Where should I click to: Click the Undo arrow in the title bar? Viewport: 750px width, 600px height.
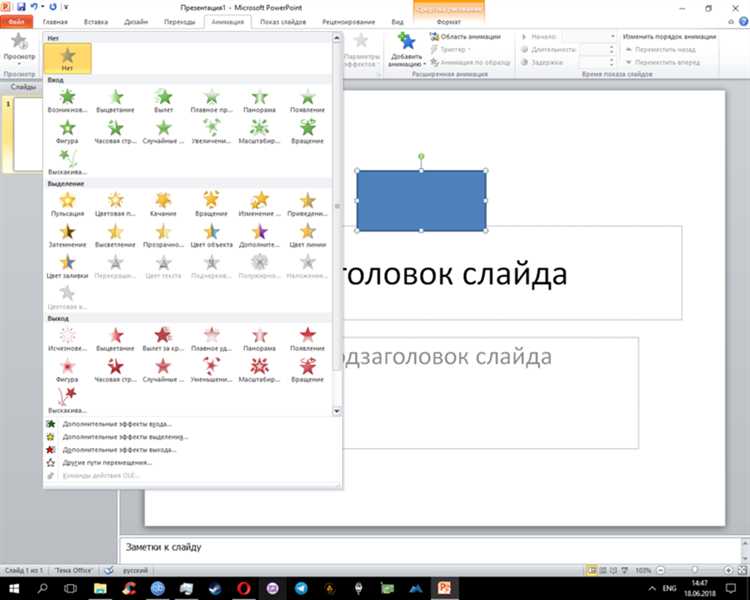coord(34,7)
